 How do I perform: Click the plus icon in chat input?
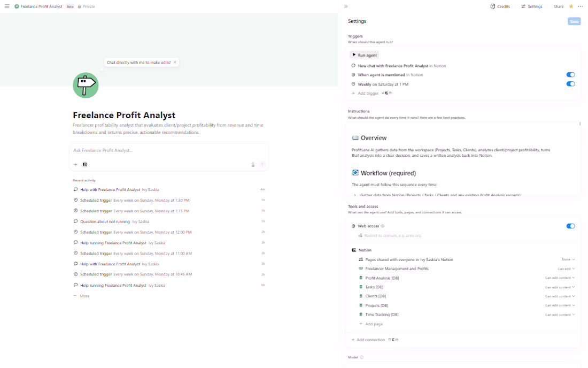pos(76,165)
